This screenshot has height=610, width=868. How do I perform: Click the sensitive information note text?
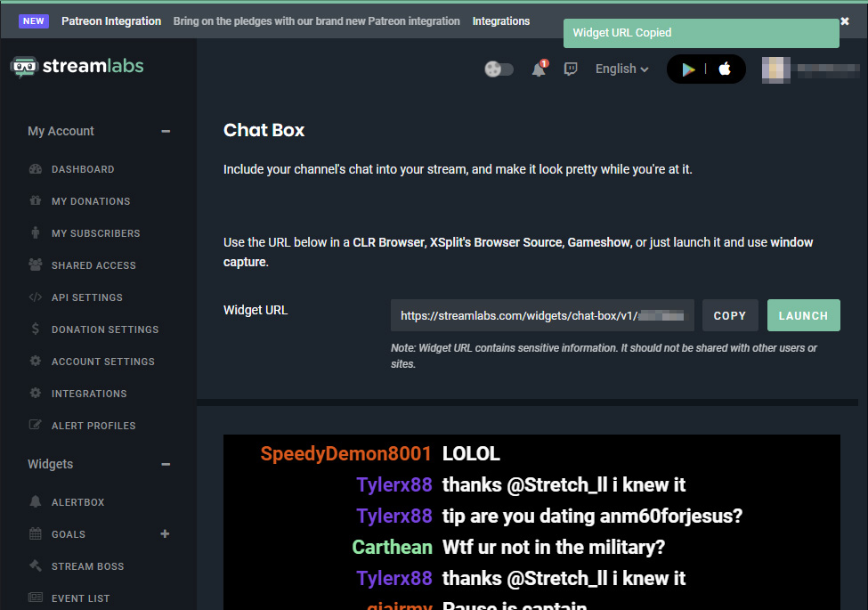click(604, 356)
